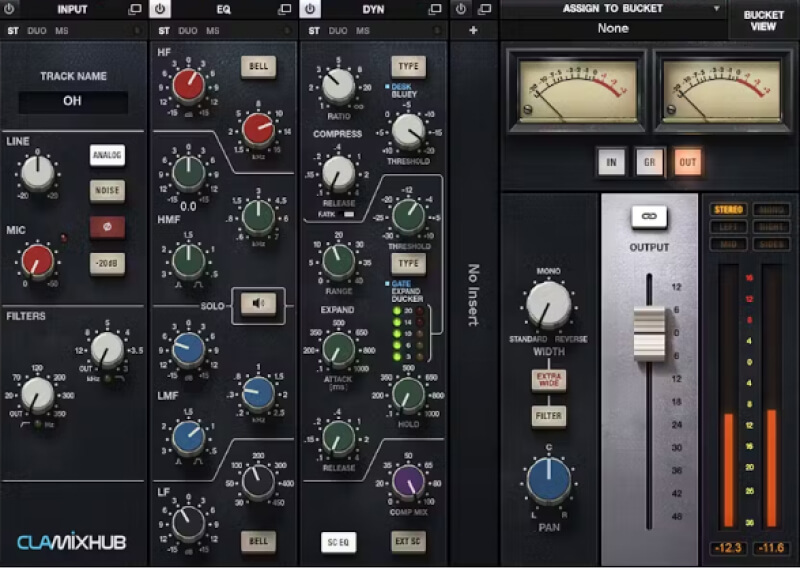Select MS mode in EQ section
The image size is (800, 568).
point(213,31)
